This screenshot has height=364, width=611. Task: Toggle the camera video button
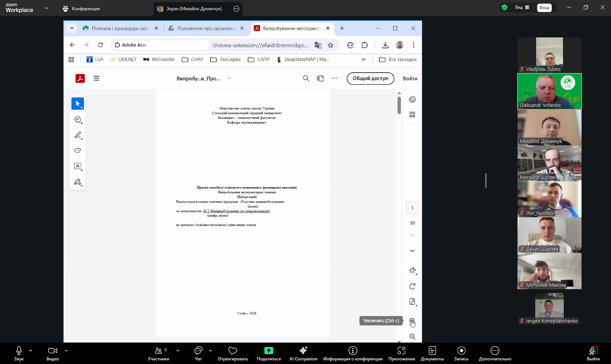52,353
